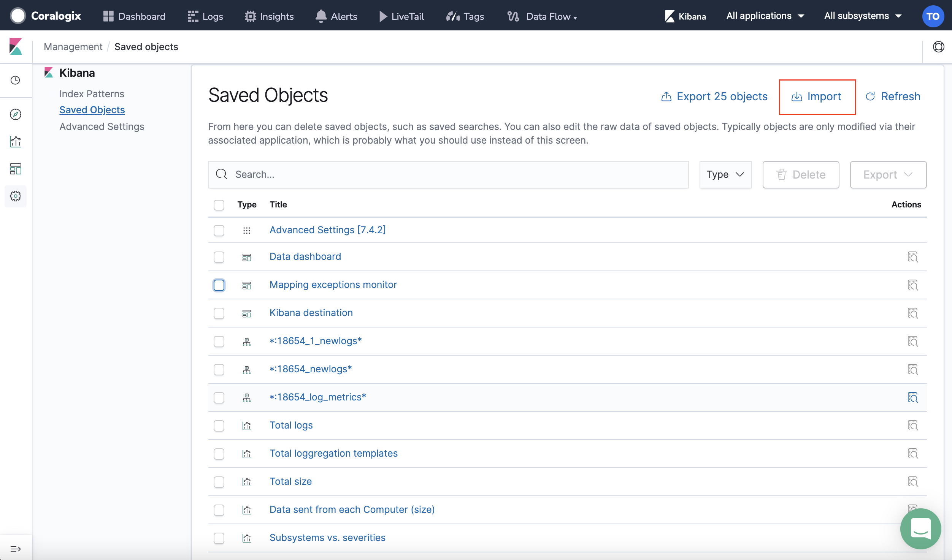The width and height of the screenshot is (952, 560).
Task: Click the search magnifier icon
Action: tap(222, 174)
